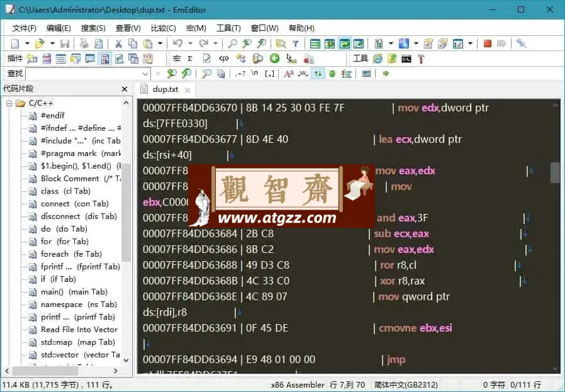The image size is (565, 392).
Task: Toggle Match Case (Aa) in find bar
Action: [x=289, y=74]
